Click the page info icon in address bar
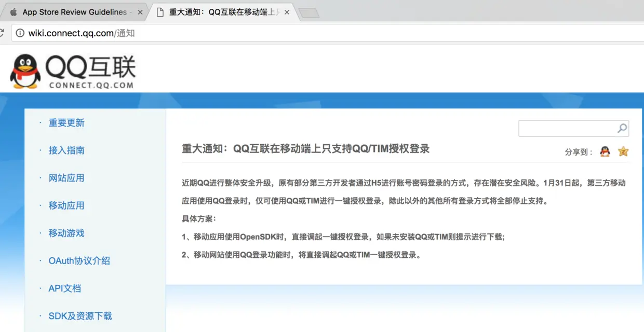Screen dimensions: 644x332 point(19,32)
